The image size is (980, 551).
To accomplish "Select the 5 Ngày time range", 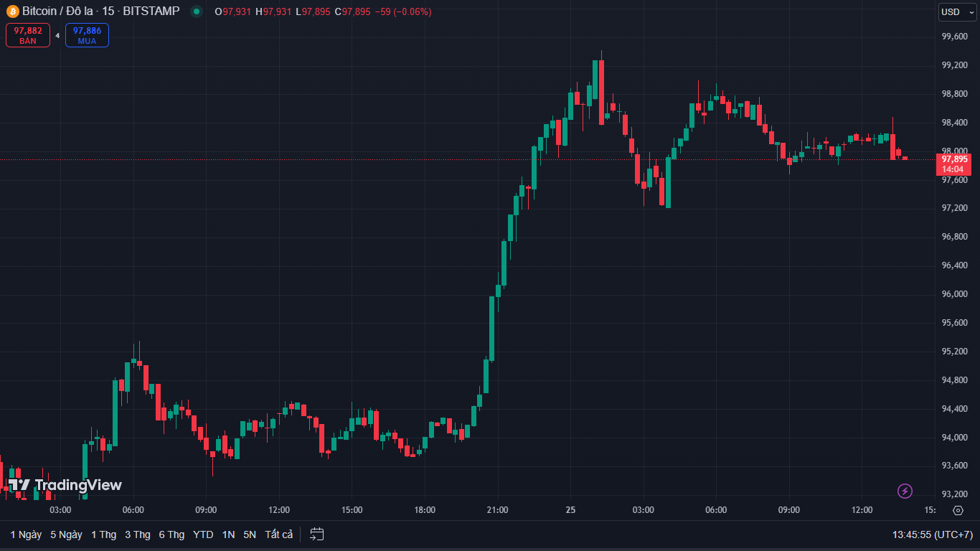I will (x=66, y=534).
